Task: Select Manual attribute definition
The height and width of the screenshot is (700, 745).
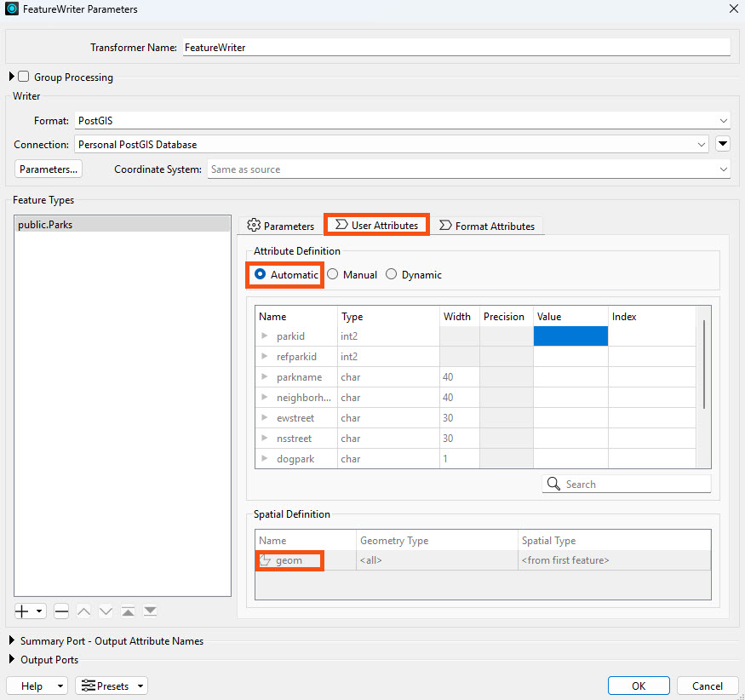Action: coord(332,274)
